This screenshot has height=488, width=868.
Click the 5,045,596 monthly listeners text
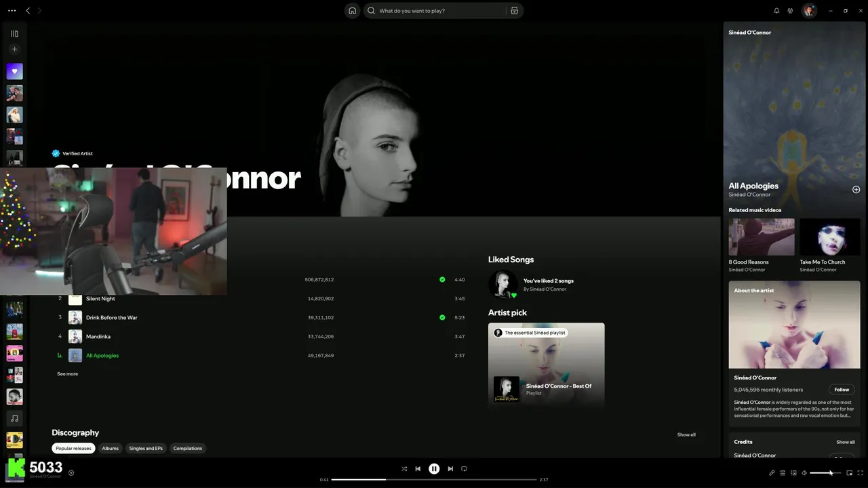768,390
